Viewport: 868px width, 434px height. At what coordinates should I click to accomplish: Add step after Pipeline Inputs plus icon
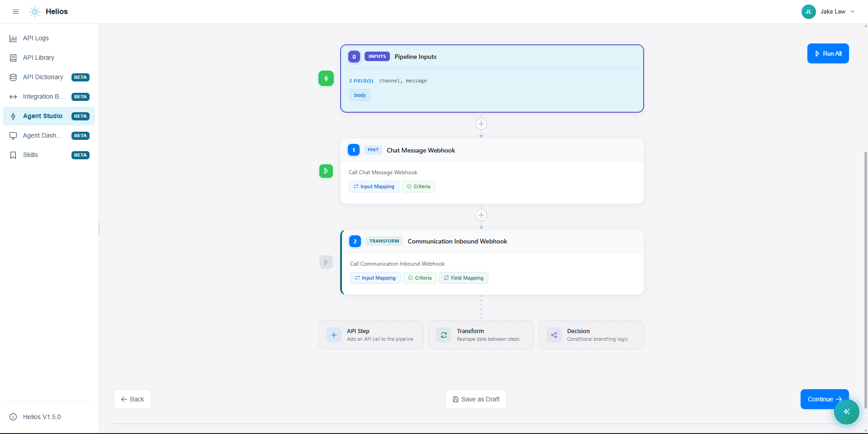pos(481,124)
